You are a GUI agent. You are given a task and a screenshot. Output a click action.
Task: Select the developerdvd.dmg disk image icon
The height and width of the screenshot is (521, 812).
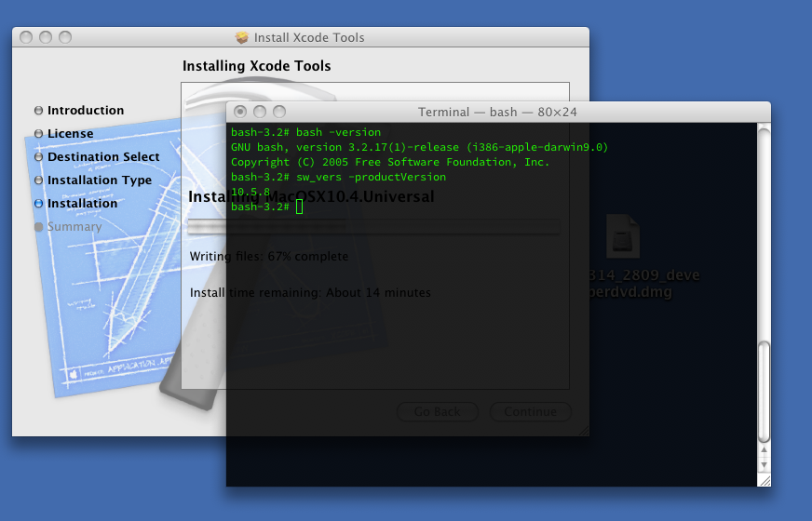623,236
